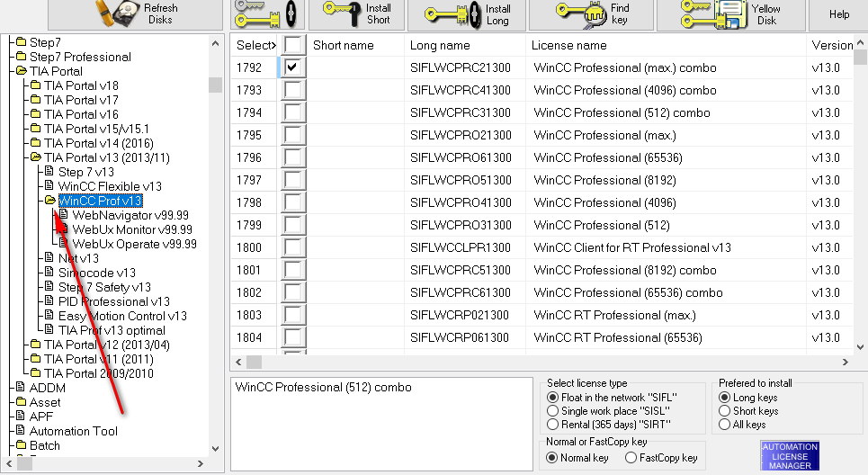Image resolution: width=868 pixels, height=475 pixels.
Task: Check the checkbox for row 1799
Action: click(x=293, y=225)
